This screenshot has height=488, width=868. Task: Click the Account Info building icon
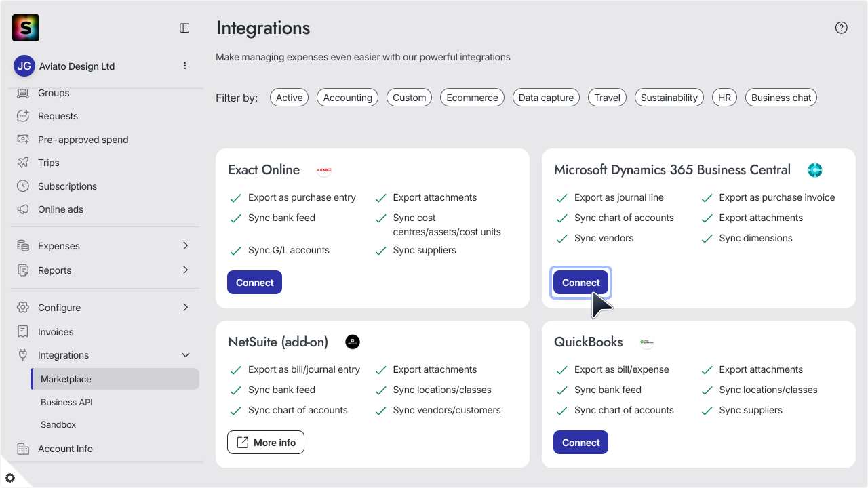tap(23, 449)
